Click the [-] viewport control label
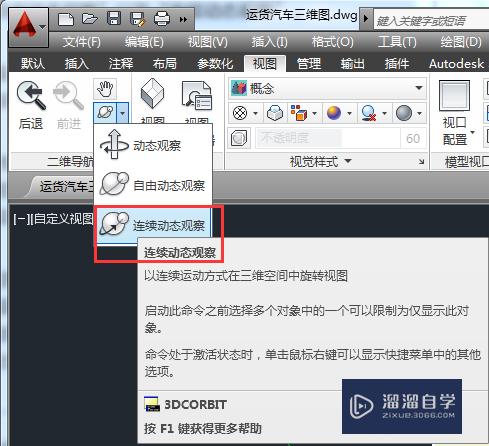The width and height of the screenshot is (489, 446). 22,219
